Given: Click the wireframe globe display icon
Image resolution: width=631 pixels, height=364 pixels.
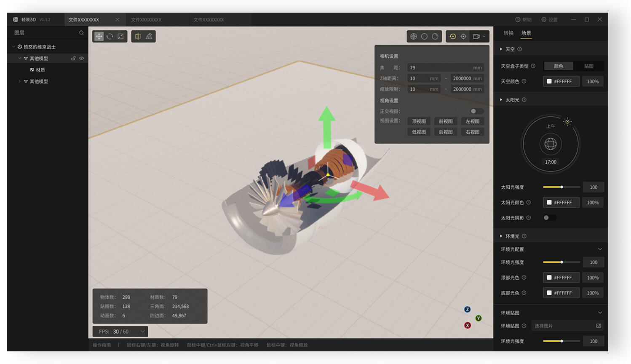Looking at the screenshot, I should pyautogui.click(x=414, y=37).
